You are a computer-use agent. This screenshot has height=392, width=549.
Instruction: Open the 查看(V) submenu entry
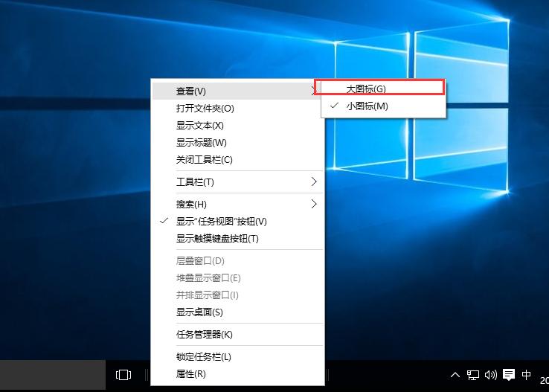[x=237, y=91]
